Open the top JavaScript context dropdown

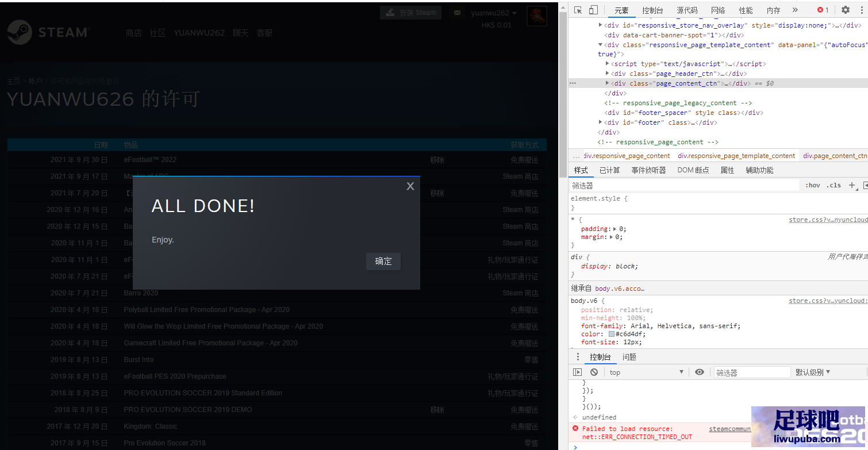pos(647,372)
